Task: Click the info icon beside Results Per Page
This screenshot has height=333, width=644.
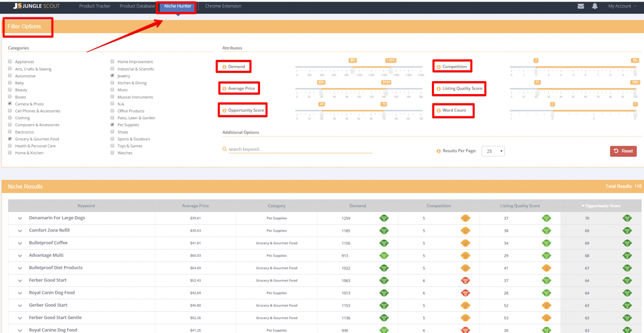Action: [x=438, y=151]
